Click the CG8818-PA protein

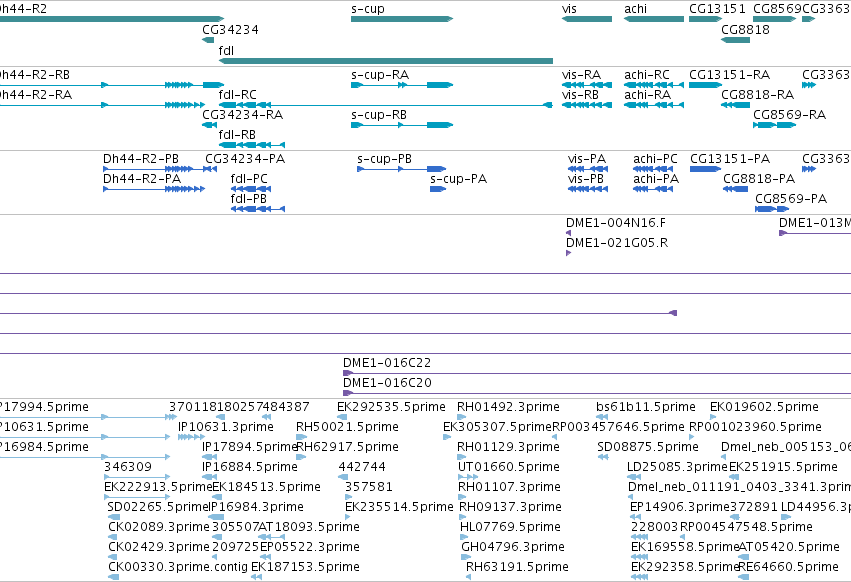[735, 189]
